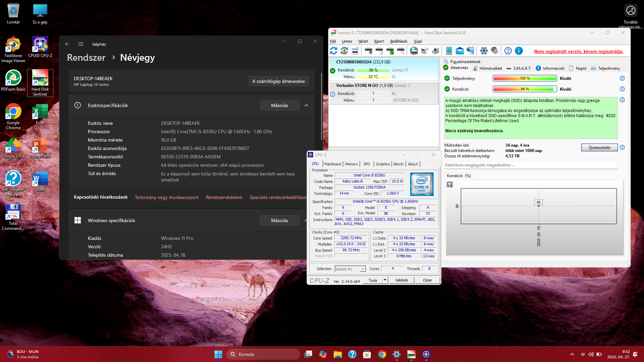Click the unregistered version registration link
644x362 pixels.
(x=579, y=51)
